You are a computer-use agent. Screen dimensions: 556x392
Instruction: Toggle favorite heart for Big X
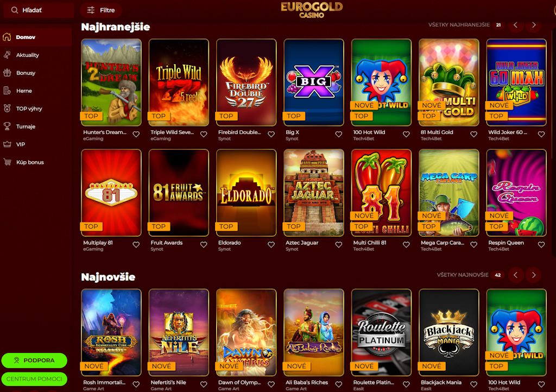tap(339, 134)
